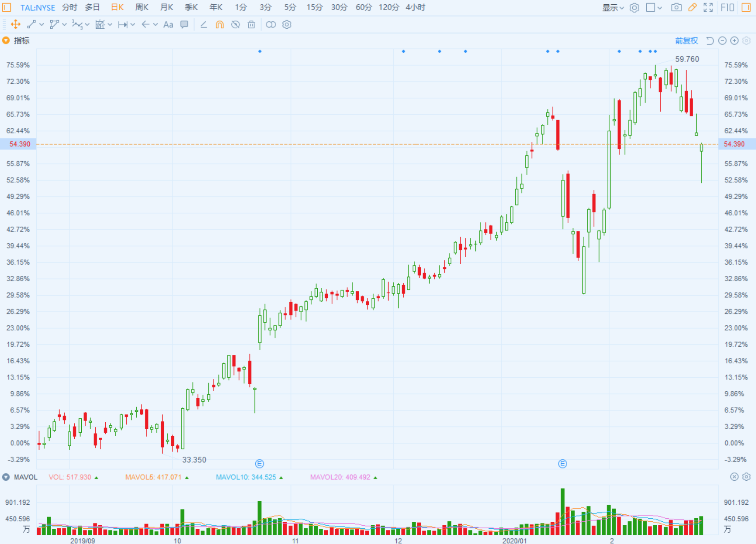Toggle the left side panel

pos(7,7)
